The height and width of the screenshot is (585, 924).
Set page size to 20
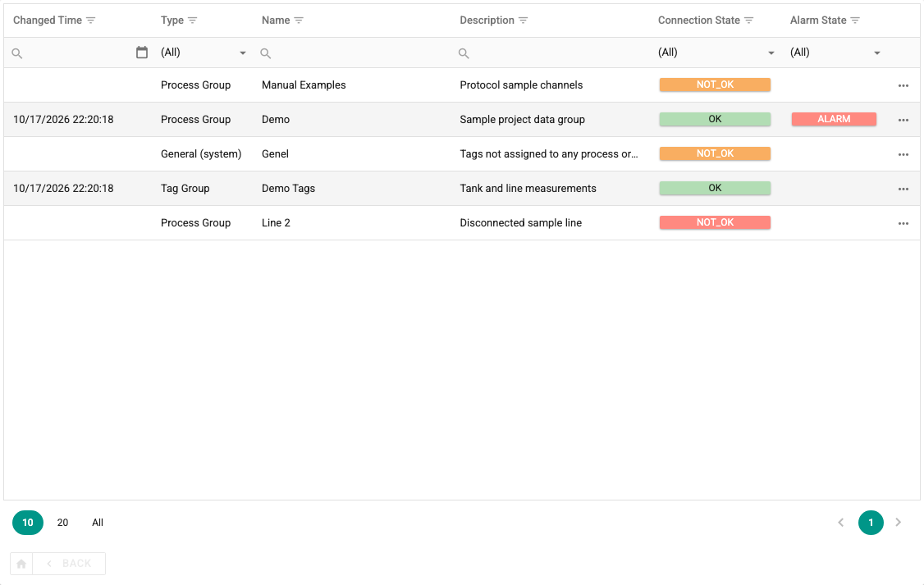62,523
